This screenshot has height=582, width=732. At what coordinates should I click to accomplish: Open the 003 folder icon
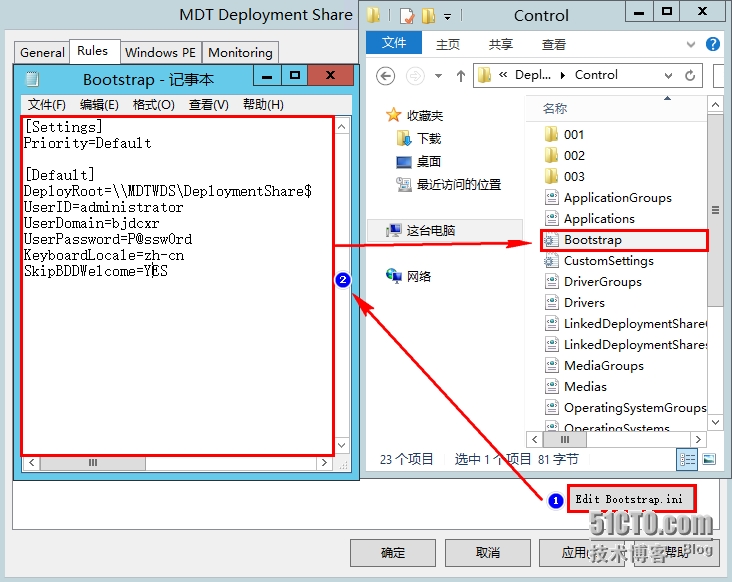point(551,176)
